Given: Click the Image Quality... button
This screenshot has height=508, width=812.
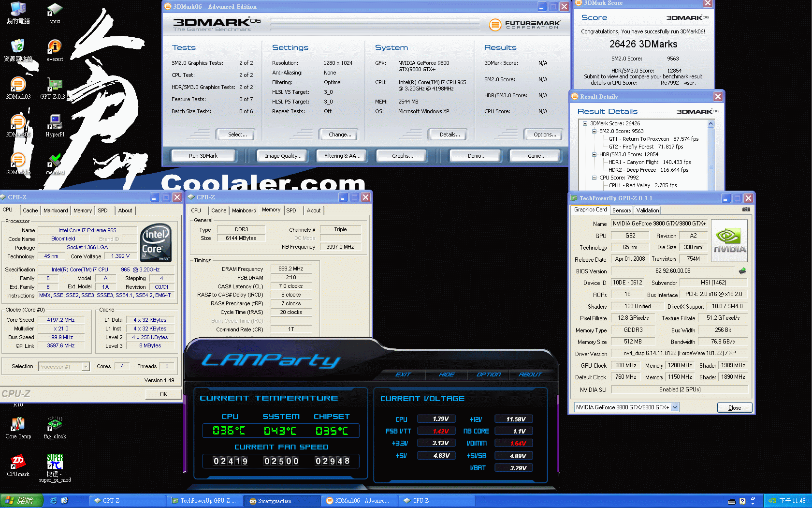Looking at the screenshot, I should [x=283, y=156].
